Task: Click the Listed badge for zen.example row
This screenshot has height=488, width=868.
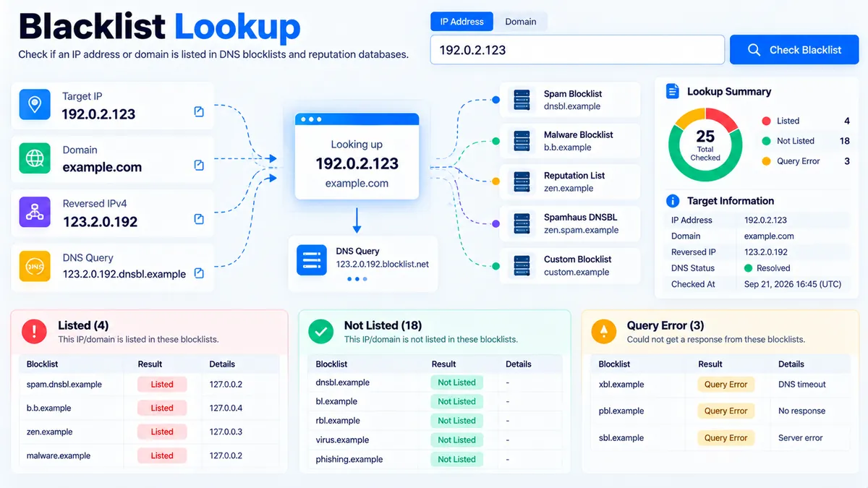Action: 162,432
